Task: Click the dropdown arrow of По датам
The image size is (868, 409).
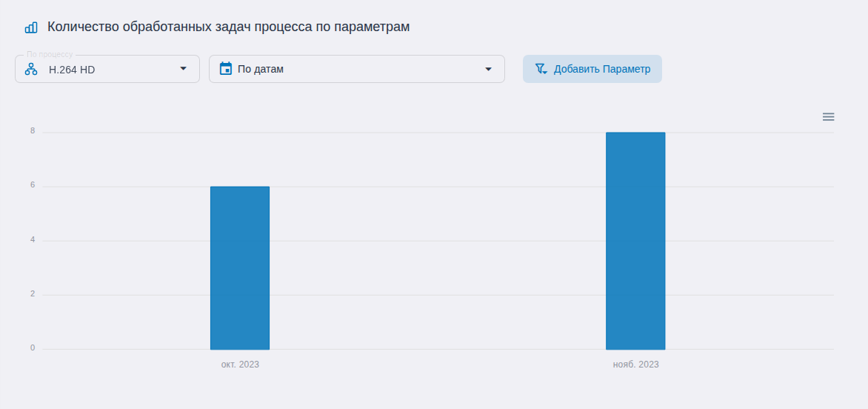Action: tap(488, 69)
